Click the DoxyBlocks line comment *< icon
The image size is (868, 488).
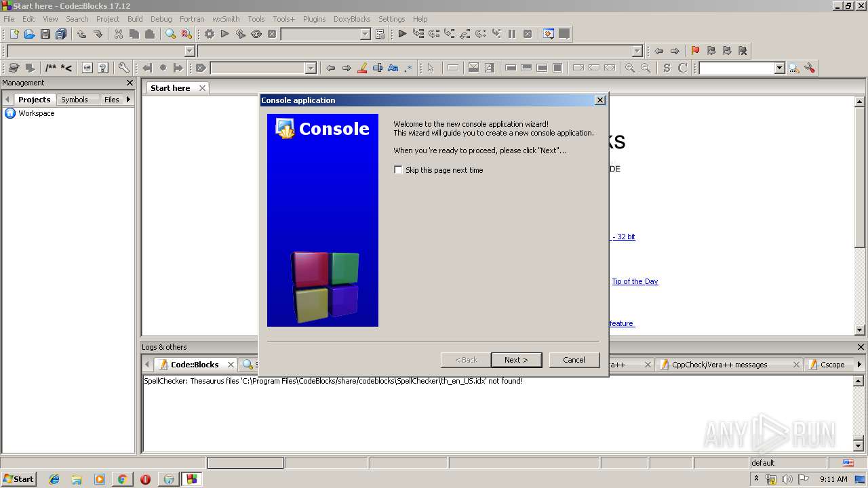point(66,68)
